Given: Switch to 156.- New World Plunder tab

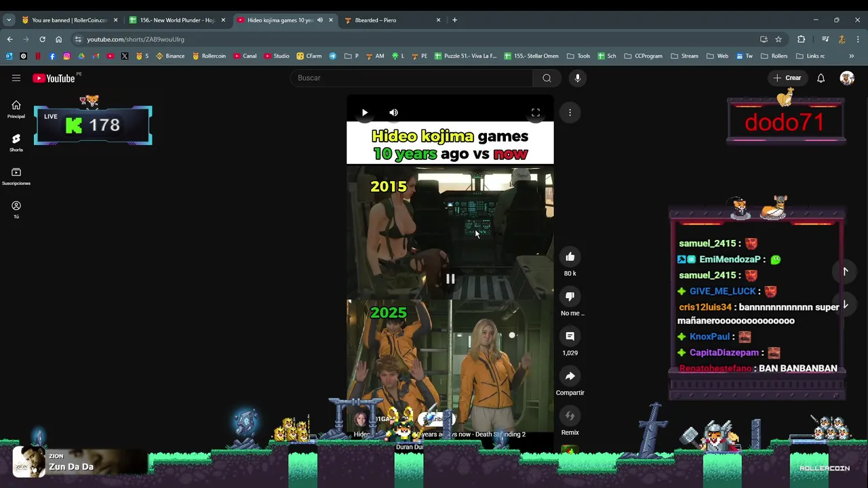Looking at the screenshot, I should 178,20.
